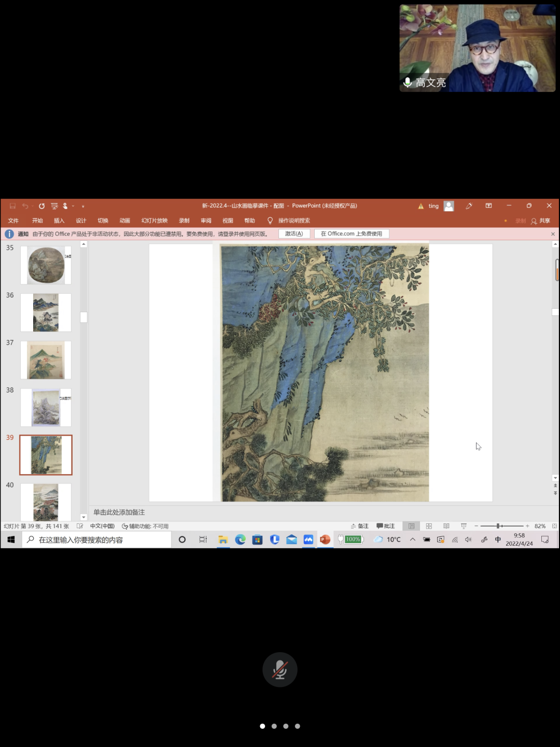Image resolution: width=560 pixels, height=747 pixels.
Task: Select slide 37 thumbnail
Action: tap(46, 360)
